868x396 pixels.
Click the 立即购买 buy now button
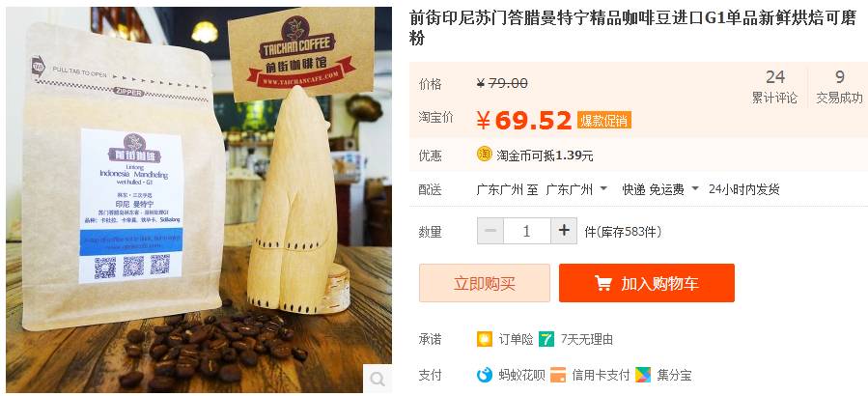pos(485,283)
